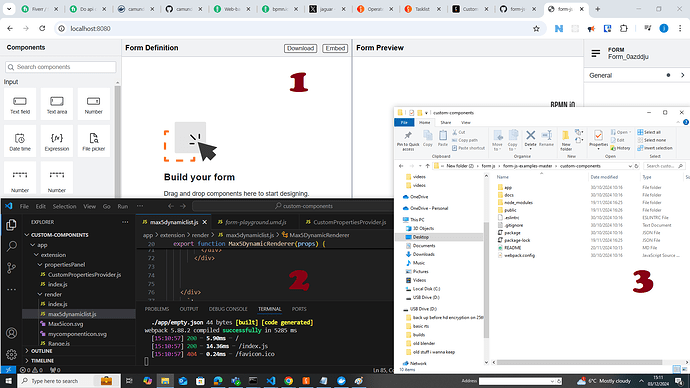Sort by Date modified column header
Image resolution: width=690 pixels, height=388 pixels.
pos(604,177)
